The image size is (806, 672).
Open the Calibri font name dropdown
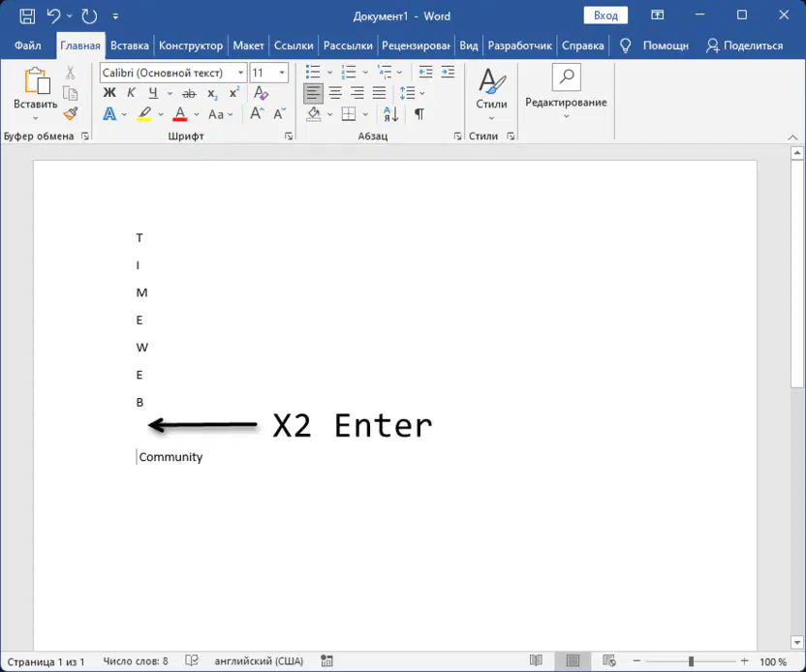(240, 73)
